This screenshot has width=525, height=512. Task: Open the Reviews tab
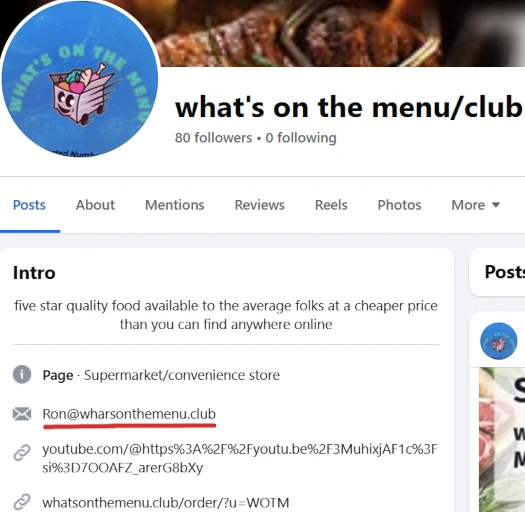pyautogui.click(x=259, y=205)
